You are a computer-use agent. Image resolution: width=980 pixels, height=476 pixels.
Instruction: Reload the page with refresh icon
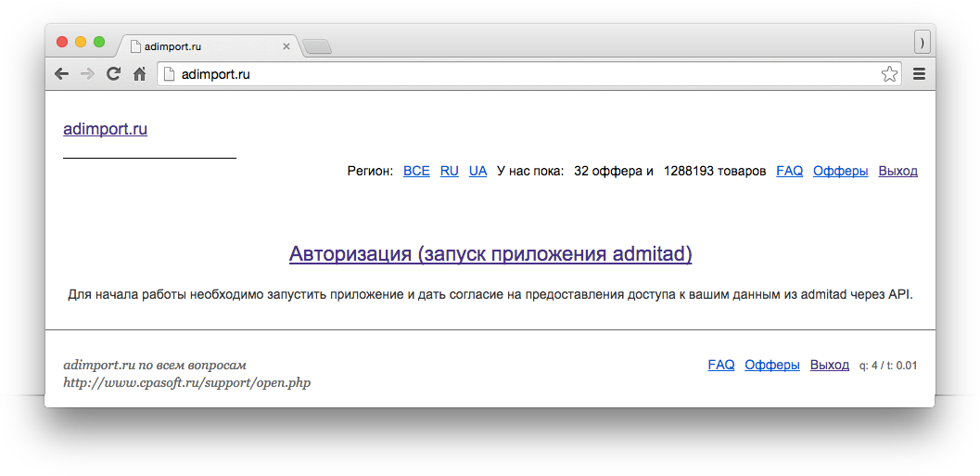113,74
